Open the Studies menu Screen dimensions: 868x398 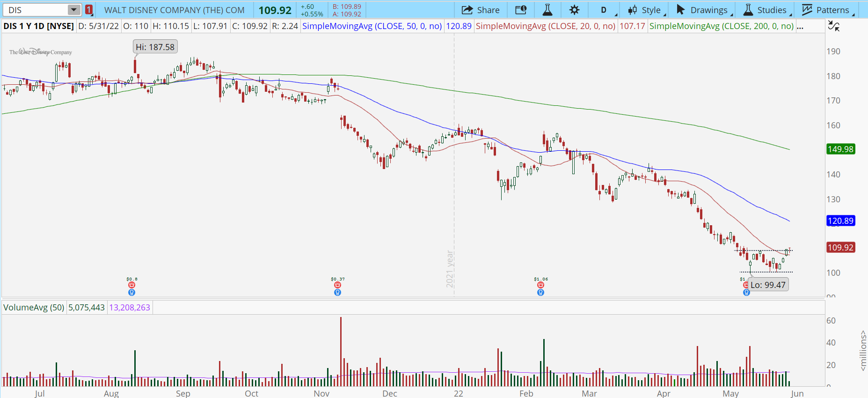[766, 10]
